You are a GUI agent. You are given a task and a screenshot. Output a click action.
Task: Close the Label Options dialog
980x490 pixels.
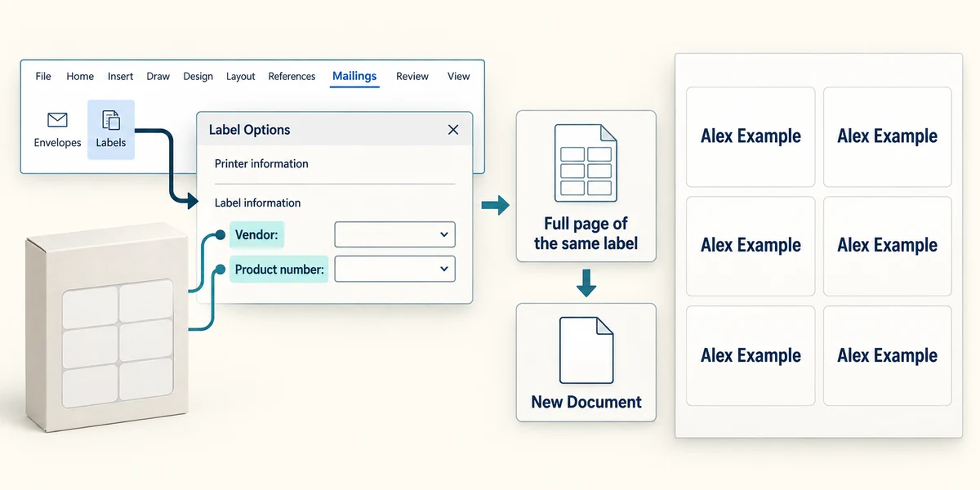point(453,130)
